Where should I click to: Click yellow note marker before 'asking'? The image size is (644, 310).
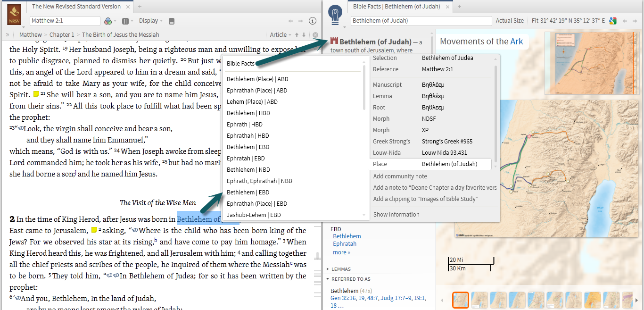tap(94, 230)
